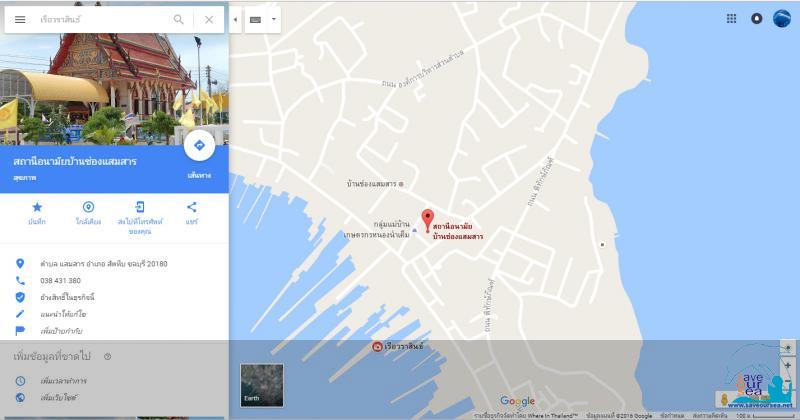Click Send to your phone icon
Viewport: 800px width, 420px height.
(x=140, y=207)
